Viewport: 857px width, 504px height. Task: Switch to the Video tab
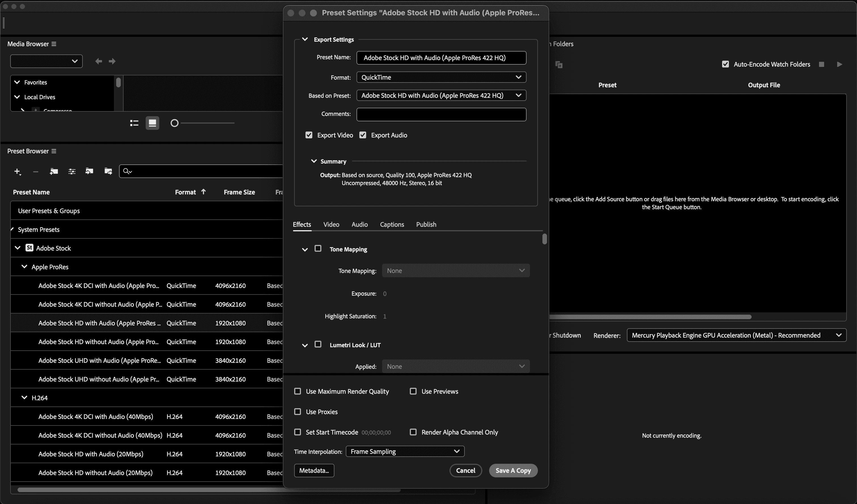click(x=332, y=225)
